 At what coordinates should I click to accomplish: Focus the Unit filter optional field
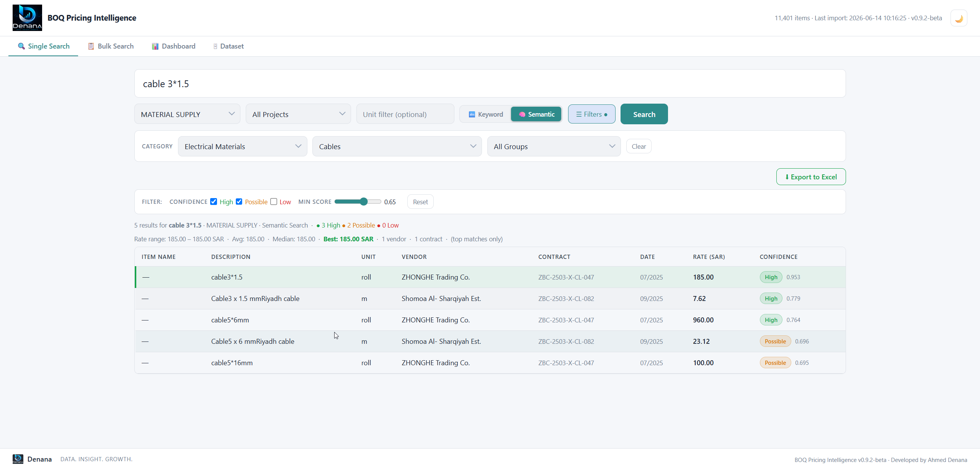pos(405,114)
